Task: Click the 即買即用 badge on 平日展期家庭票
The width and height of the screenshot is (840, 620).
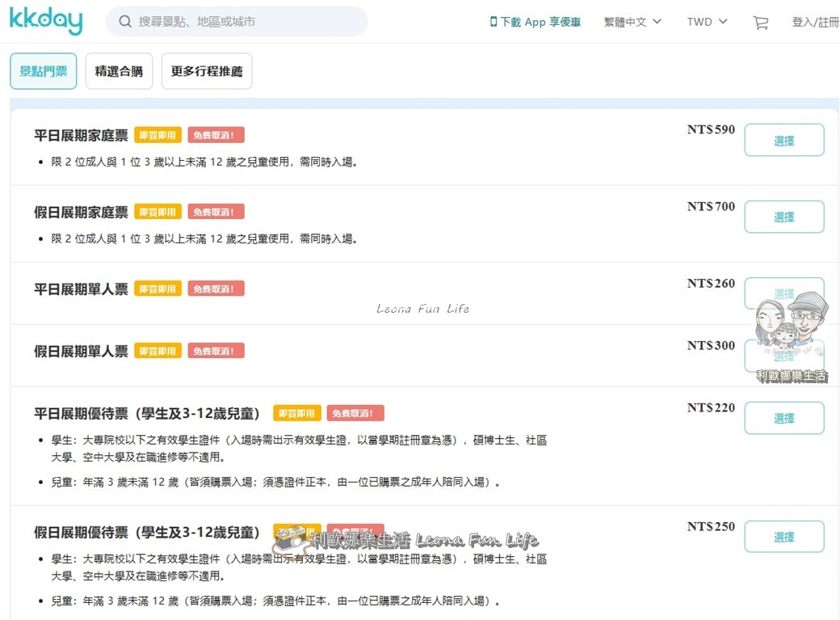Action: [x=158, y=135]
